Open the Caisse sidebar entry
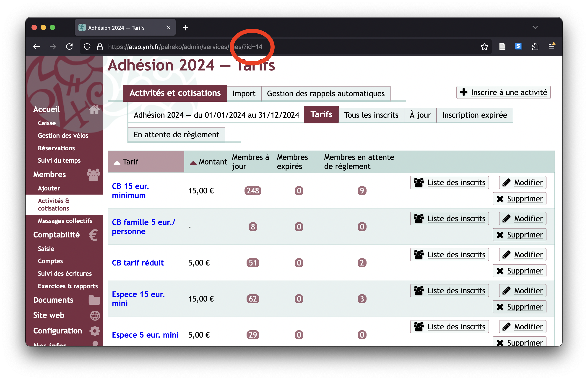Image resolution: width=588 pixels, height=380 pixels. coord(47,123)
